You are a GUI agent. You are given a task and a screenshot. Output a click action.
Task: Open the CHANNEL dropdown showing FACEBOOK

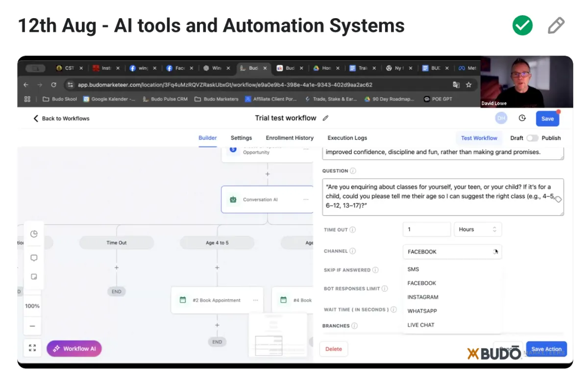(452, 252)
